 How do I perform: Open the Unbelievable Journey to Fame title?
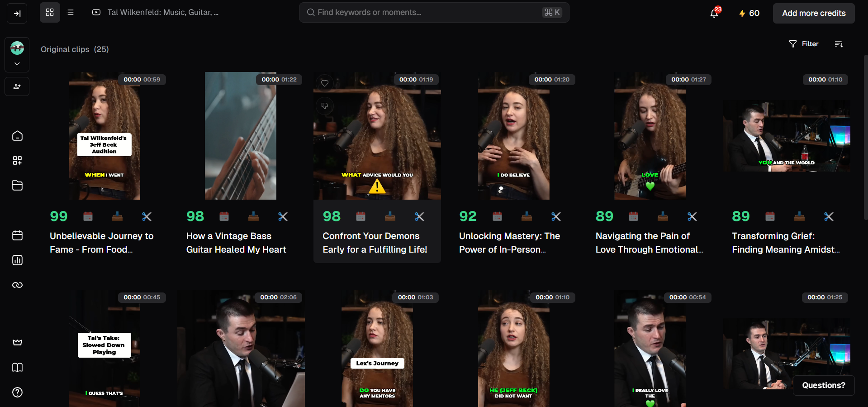coord(102,243)
